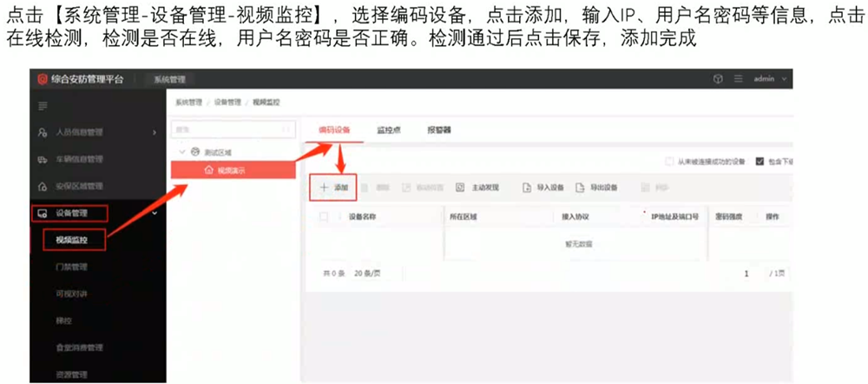Click the IP地址及端口号 column header
Image resolution: width=868 pixels, height=384 pixels.
tap(675, 217)
